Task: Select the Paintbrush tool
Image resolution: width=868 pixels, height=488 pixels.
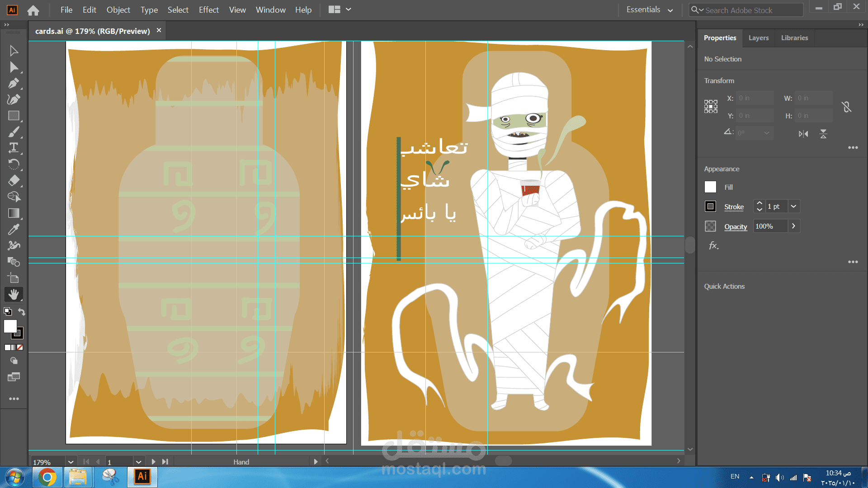Action: click(14, 132)
